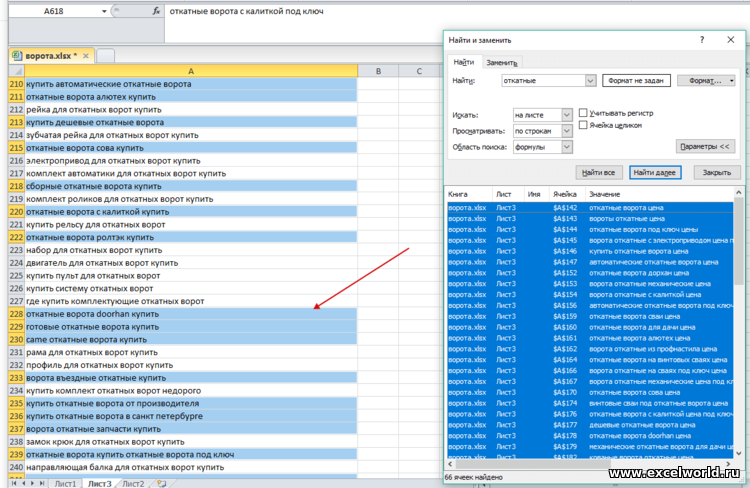Open a new blank workbook tab
Viewport: 750px width, 488px height.
tap(105, 56)
